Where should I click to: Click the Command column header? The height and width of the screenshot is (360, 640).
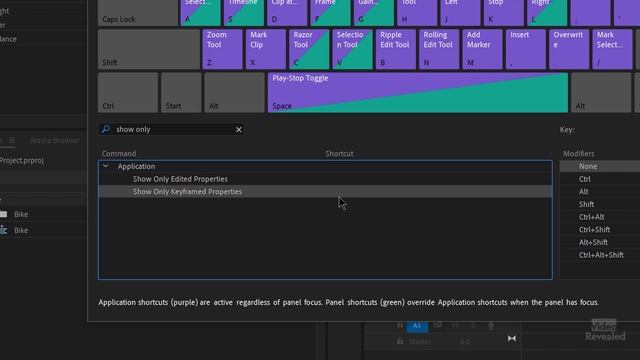(x=119, y=153)
